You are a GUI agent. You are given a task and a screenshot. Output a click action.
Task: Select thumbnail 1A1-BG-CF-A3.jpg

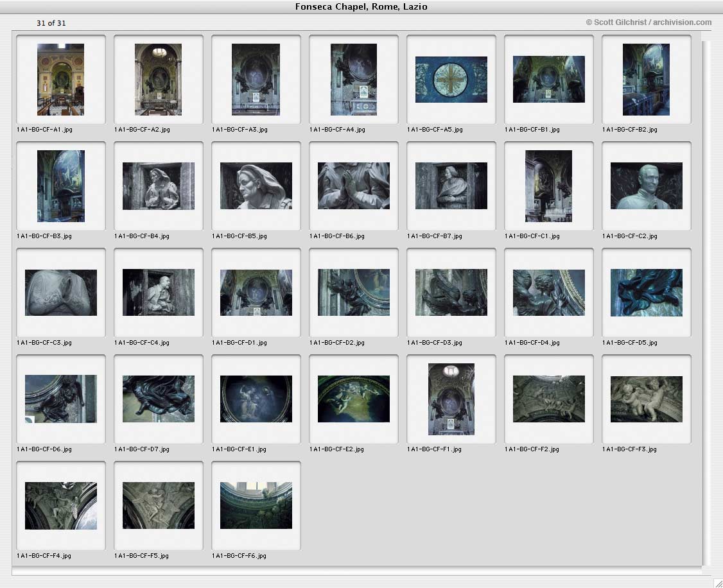[x=256, y=79]
